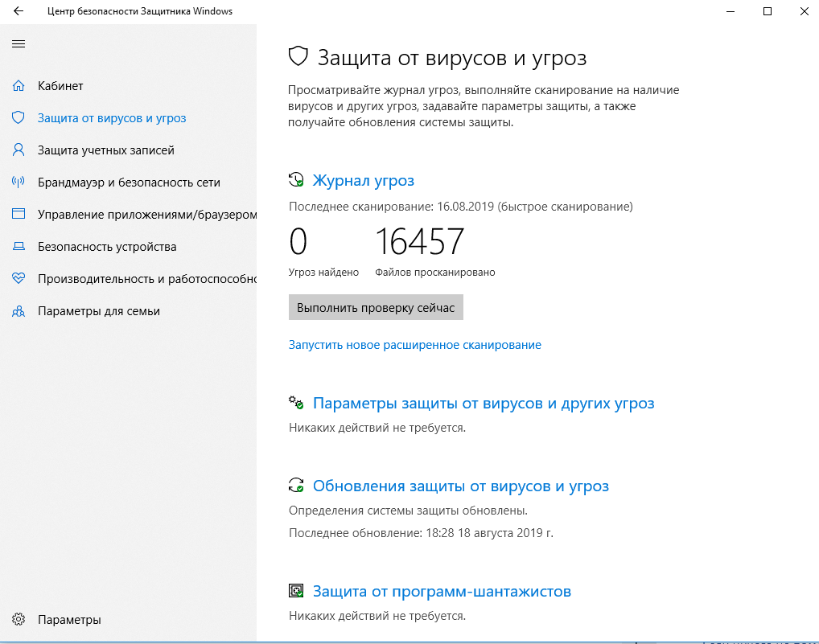
Task: Click the back arrow in title bar
Action: pos(19,11)
